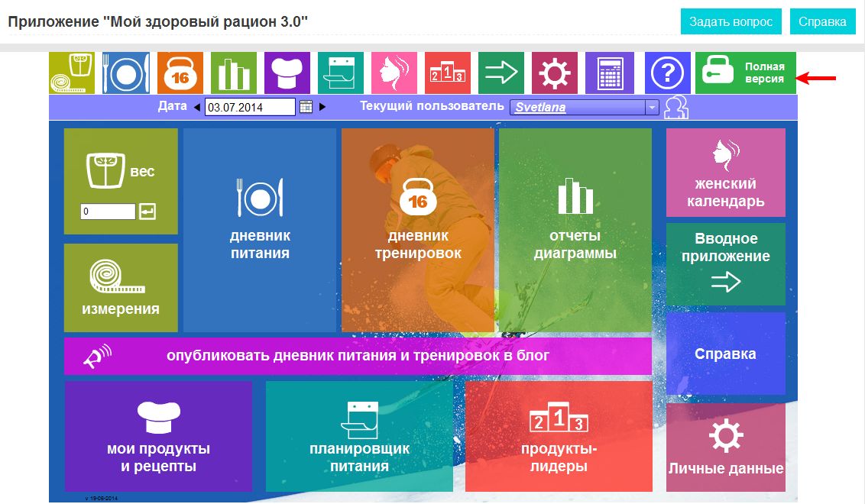Click the scales weight icon in toolbar
The height and width of the screenshot is (504, 865).
tap(72, 73)
